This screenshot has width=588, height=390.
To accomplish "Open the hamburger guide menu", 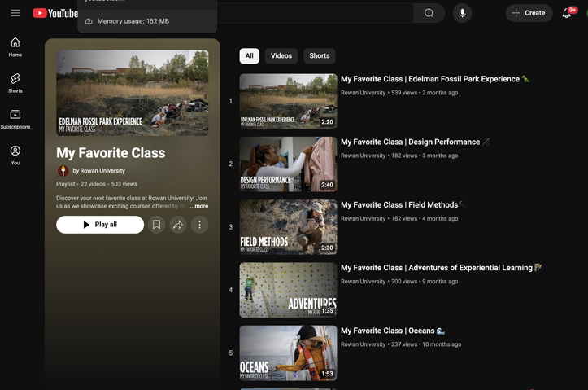I will pyautogui.click(x=15, y=13).
